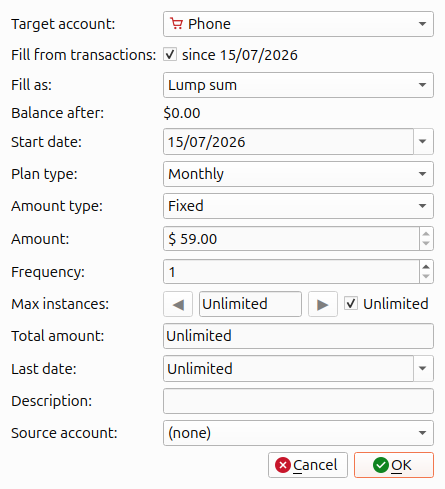Click the right arrow for Max instances
Image resolution: width=445 pixels, height=489 pixels.
323,304
